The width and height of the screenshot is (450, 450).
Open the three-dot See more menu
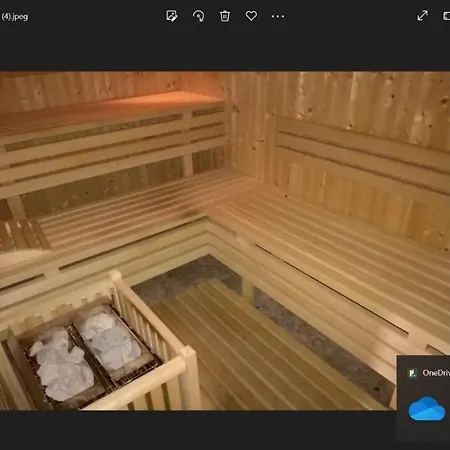278,16
